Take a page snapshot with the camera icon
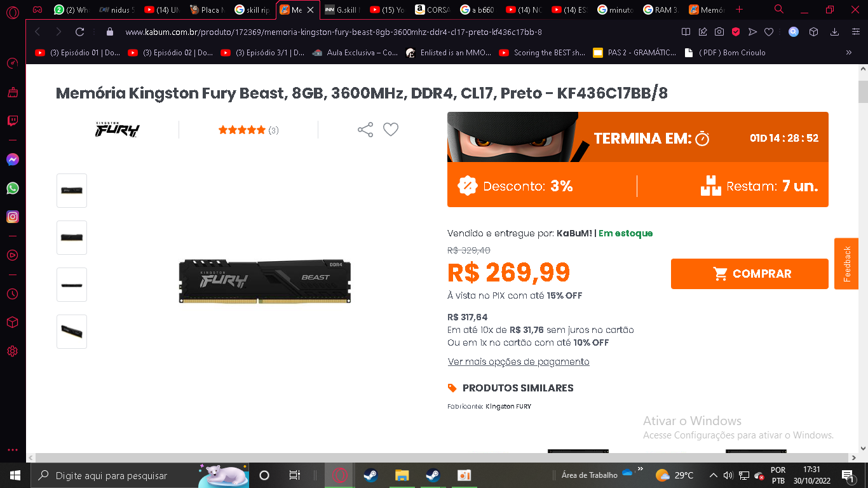The image size is (868, 488). (719, 32)
